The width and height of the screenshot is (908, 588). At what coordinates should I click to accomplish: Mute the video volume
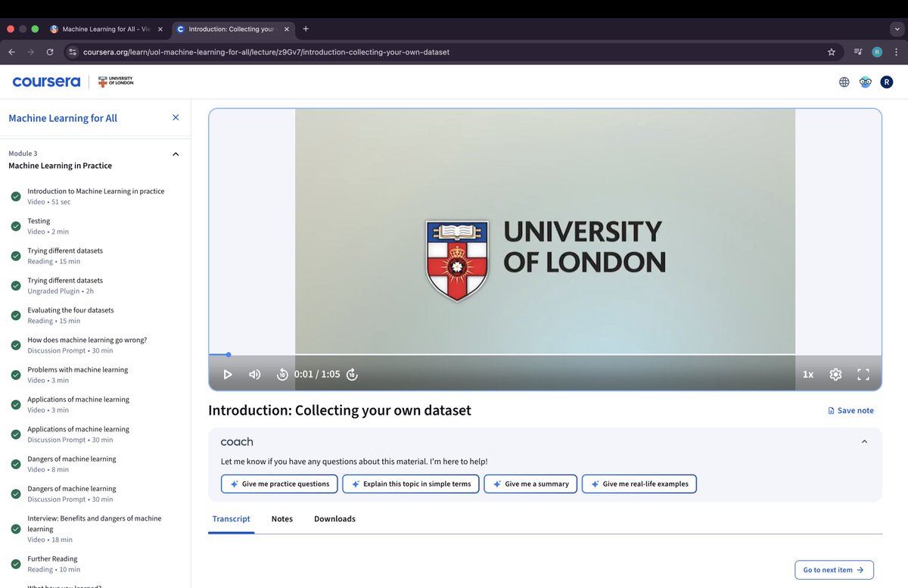point(255,375)
